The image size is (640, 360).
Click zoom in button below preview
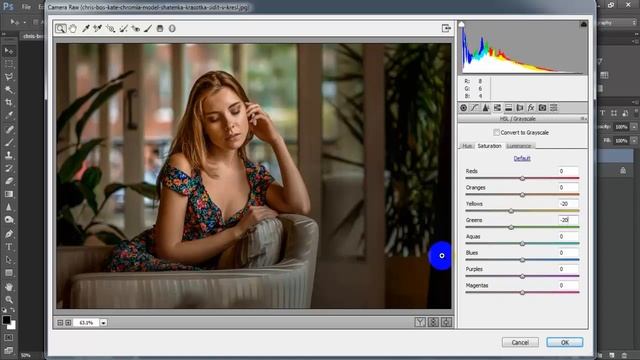[68, 322]
